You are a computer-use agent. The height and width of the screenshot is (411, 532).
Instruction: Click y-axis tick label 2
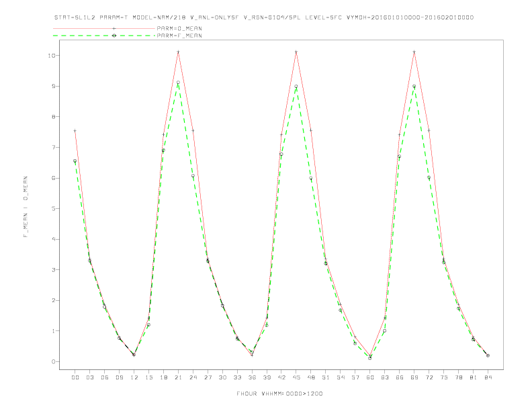53,300
